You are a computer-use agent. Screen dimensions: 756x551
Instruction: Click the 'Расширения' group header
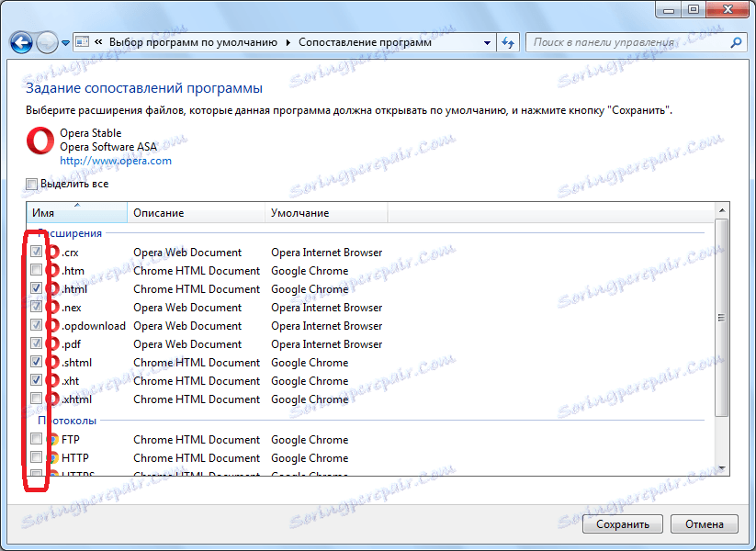(x=70, y=233)
